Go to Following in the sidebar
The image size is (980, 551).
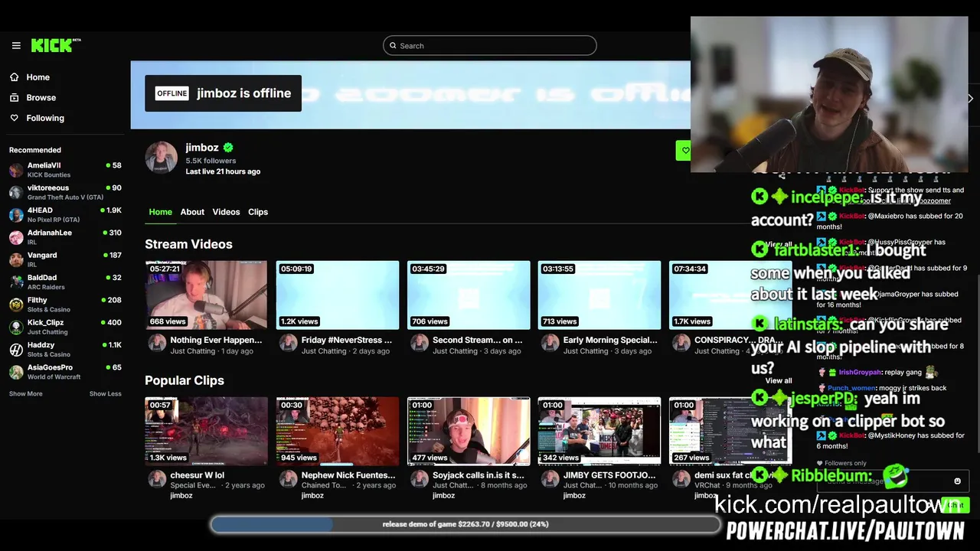point(45,118)
